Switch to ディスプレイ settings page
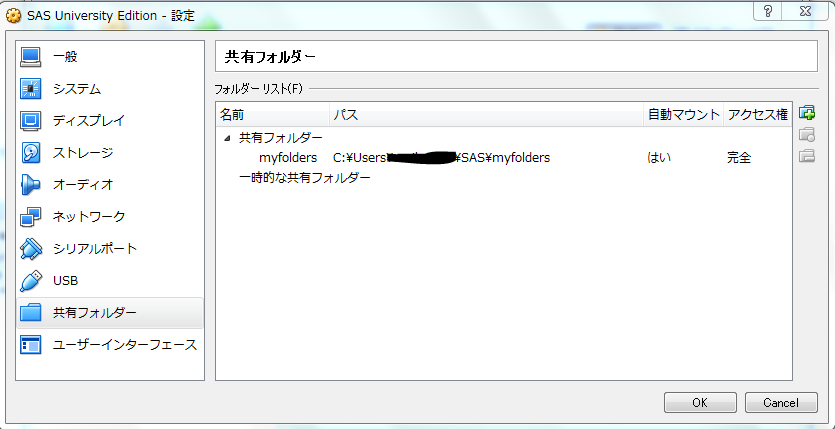Viewport: 835px width, 429px height. [x=88, y=121]
